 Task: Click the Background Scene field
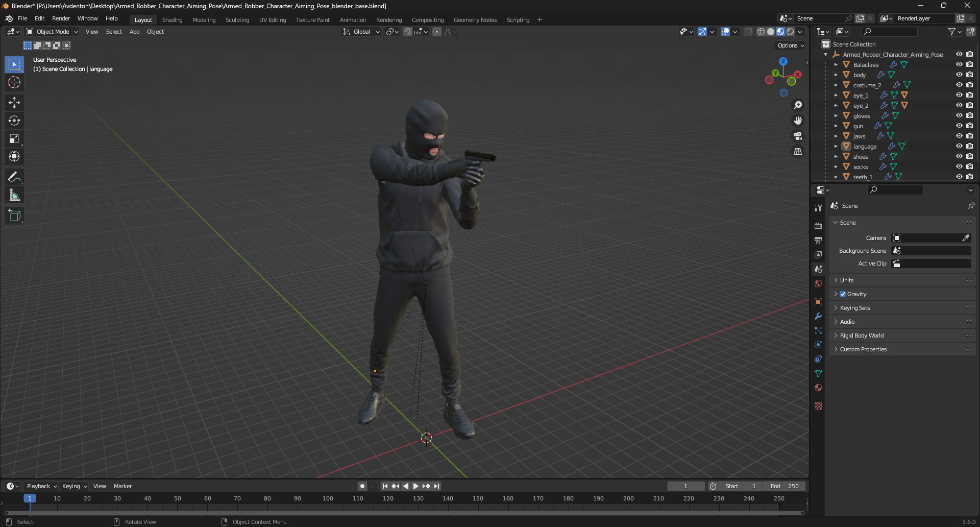931,251
